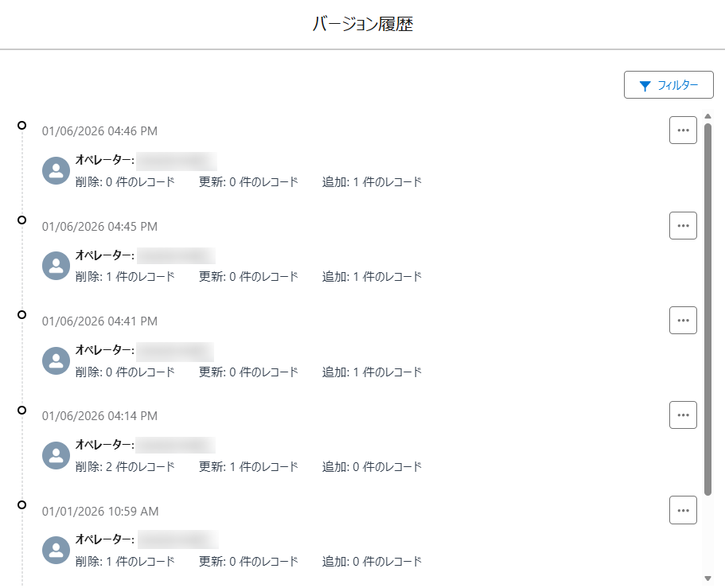Select the timeline node for the 04:14 PM version
Image resolution: width=725 pixels, height=588 pixels.
21,408
